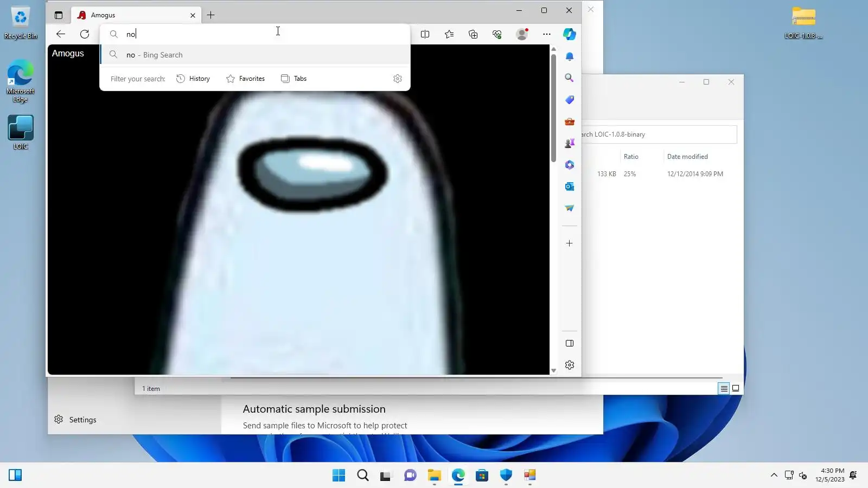This screenshot has height=488, width=868.
Task: Open File Explorer from taskbar
Action: coord(435,476)
